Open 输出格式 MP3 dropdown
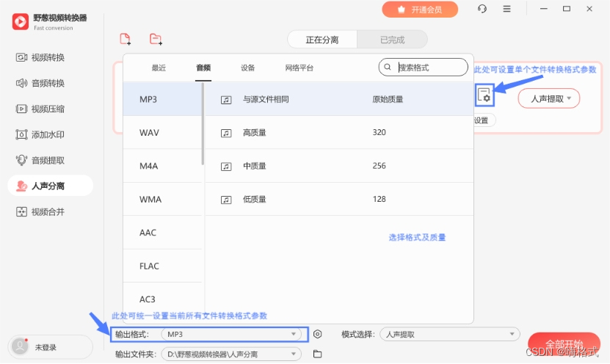The width and height of the screenshot is (610, 364). [x=231, y=334]
